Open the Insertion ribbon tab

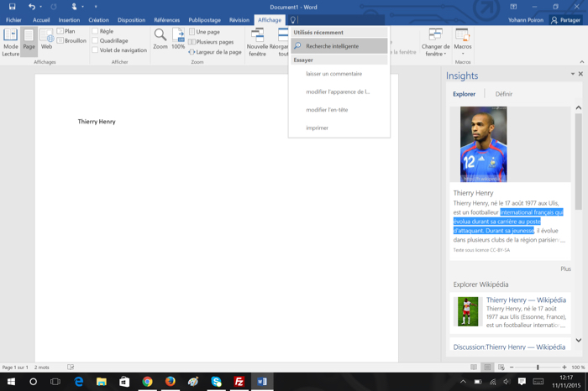[69, 20]
